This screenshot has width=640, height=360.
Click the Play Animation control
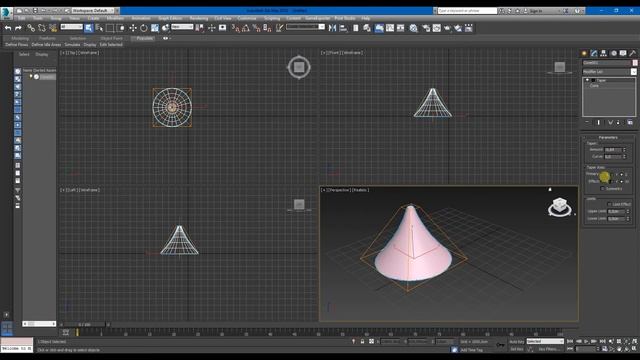(586, 341)
